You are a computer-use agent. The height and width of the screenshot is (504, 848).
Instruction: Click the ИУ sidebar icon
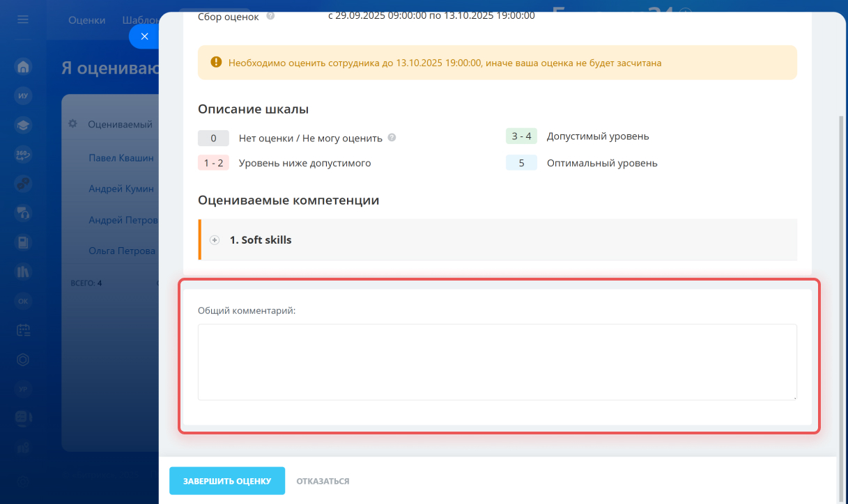tap(23, 96)
